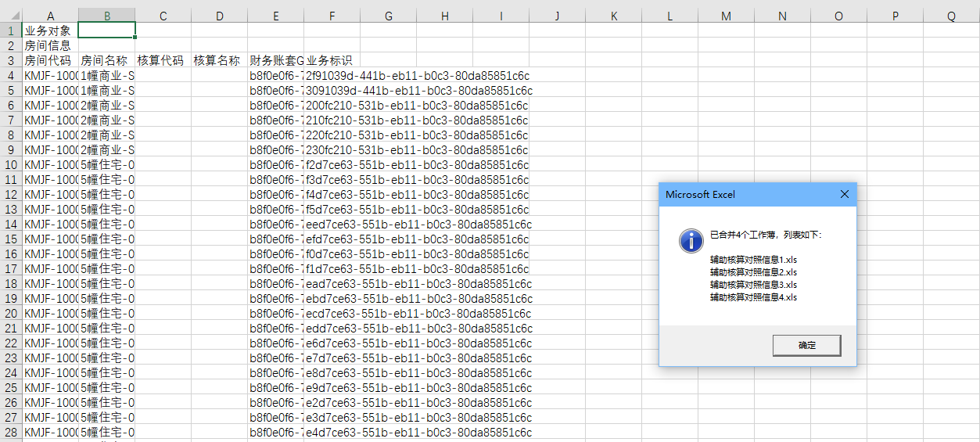This screenshot has height=442, width=980.
Task: Click the 核算名称 header cell
Action: pyautogui.click(x=220, y=60)
